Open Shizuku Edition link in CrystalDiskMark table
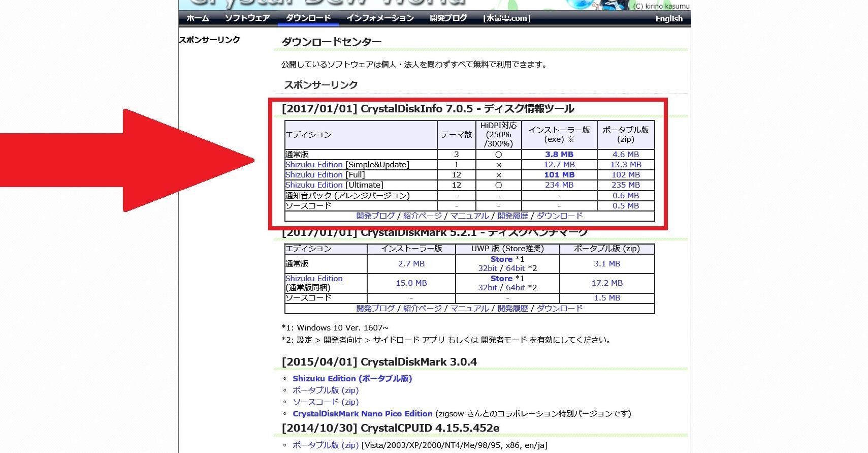Viewport: 868px width, 453px height. tap(314, 279)
